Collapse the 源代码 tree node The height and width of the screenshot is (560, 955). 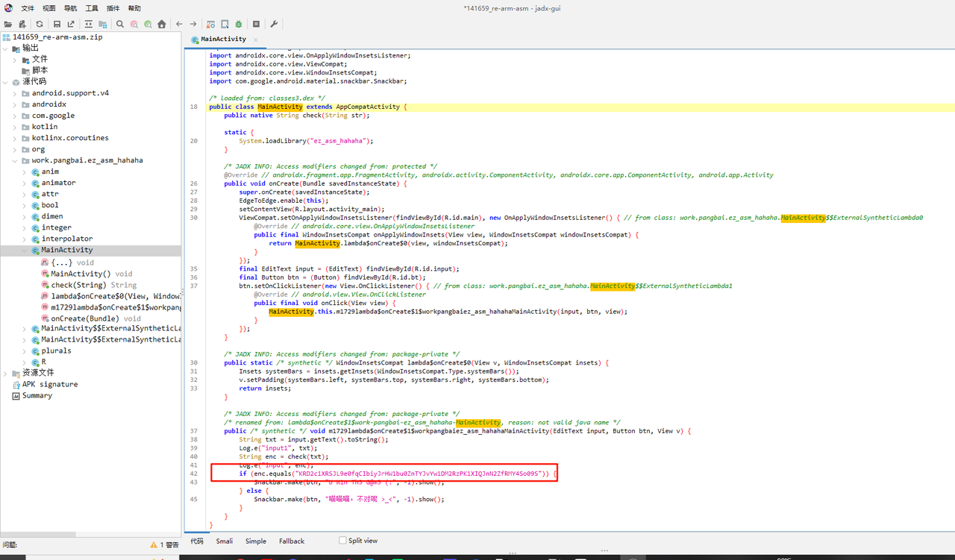pos(6,82)
